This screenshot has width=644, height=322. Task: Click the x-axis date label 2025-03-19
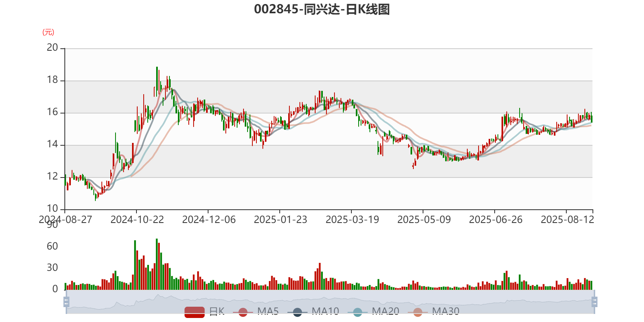[352, 220]
